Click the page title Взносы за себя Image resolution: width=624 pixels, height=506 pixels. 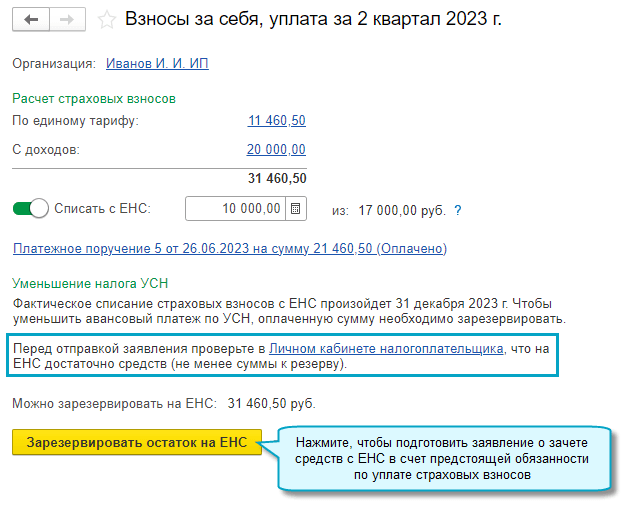310,20
